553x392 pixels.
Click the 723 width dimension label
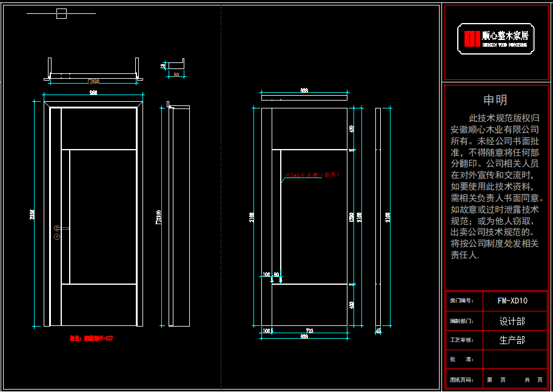click(309, 331)
